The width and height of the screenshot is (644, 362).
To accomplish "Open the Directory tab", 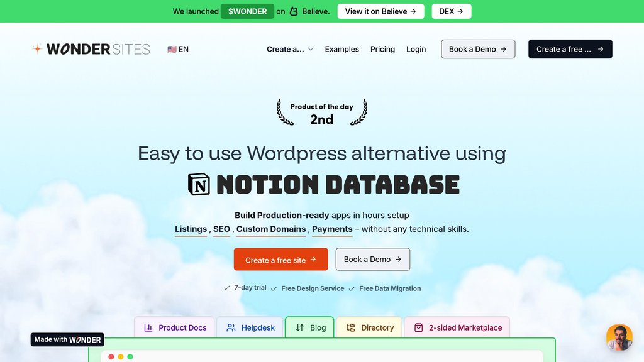I will coord(369,327).
